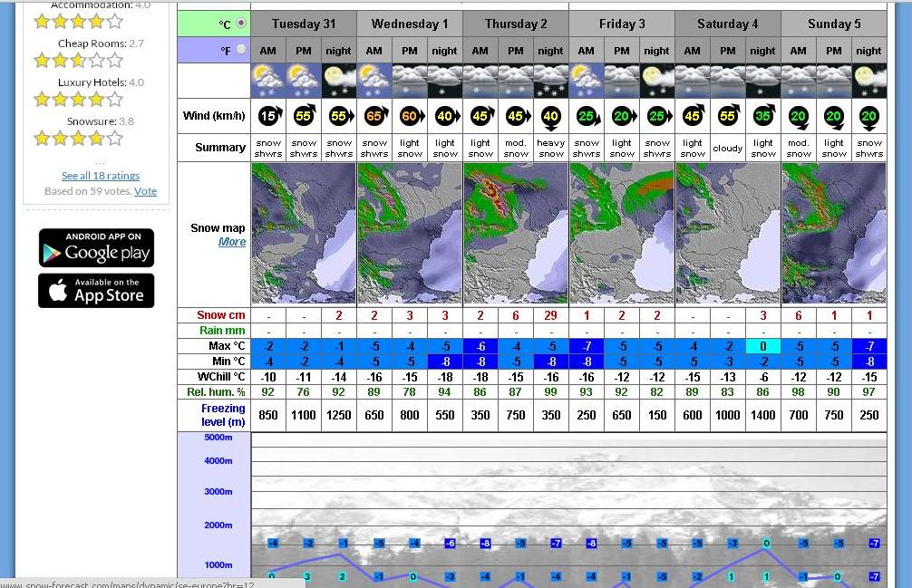Click the Cheap Rooms star rating

click(x=79, y=60)
